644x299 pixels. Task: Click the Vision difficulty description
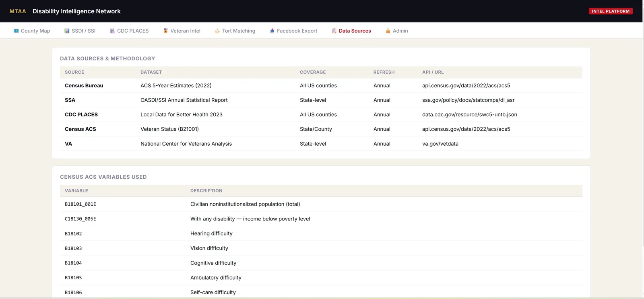tap(209, 248)
